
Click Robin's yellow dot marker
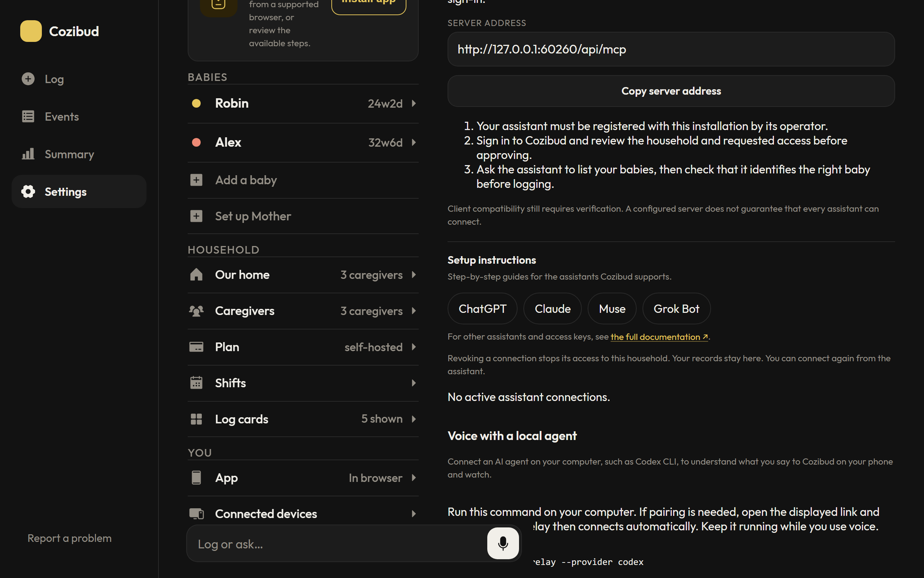196,103
